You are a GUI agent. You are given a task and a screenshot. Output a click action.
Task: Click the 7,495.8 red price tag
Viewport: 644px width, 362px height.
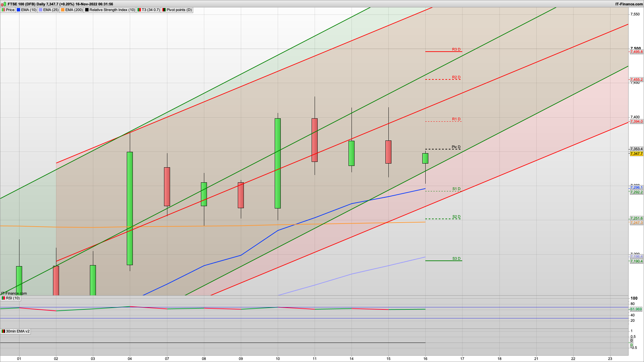pyautogui.click(x=636, y=52)
